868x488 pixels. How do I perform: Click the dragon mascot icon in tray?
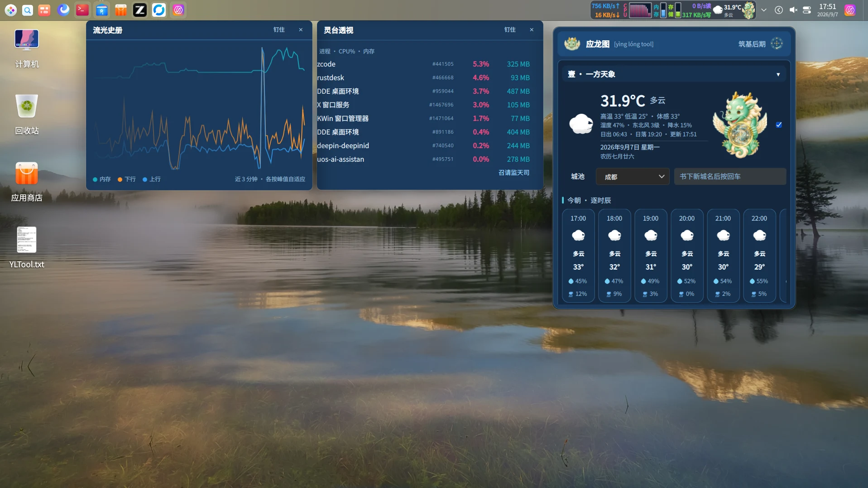[x=749, y=10]
